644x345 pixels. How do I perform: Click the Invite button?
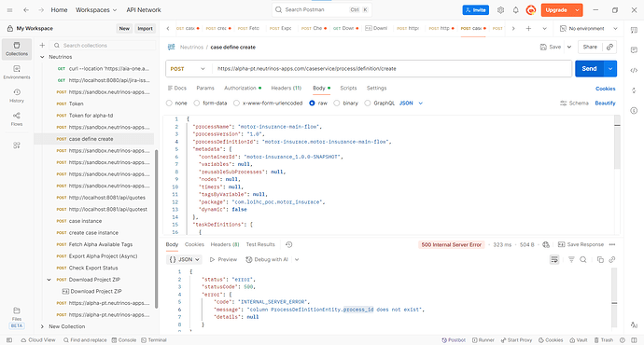[x=476, y=10]
